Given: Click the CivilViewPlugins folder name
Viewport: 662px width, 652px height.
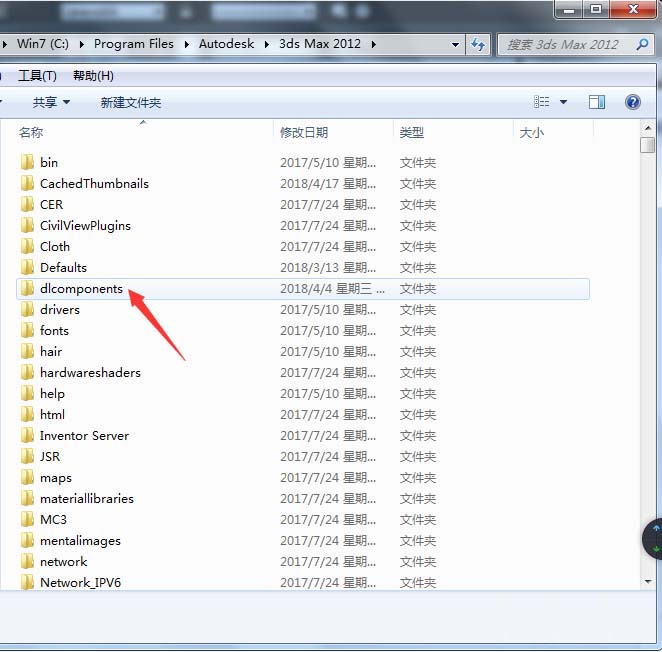Looking at the screenshot, I should 85,226.
